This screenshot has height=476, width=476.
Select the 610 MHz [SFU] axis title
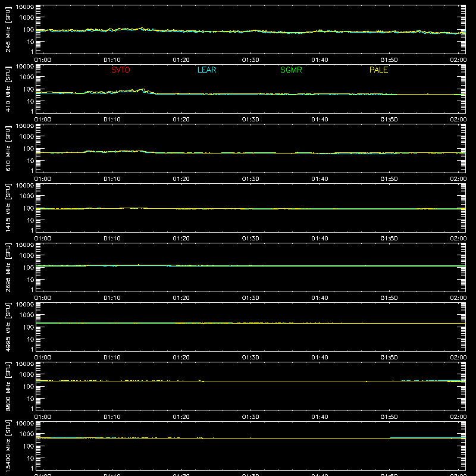click(x=8, y=148)
